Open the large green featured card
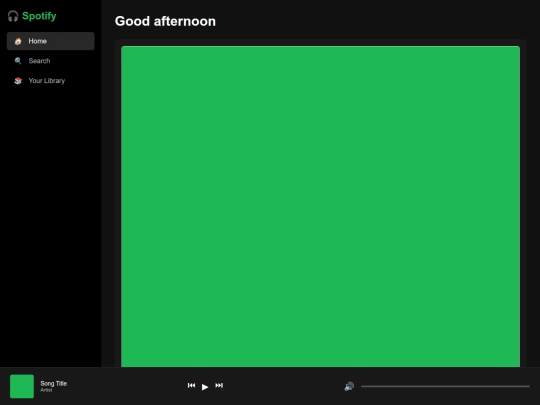The height and width of the screenshot is (405, 540). click(321, 206)
